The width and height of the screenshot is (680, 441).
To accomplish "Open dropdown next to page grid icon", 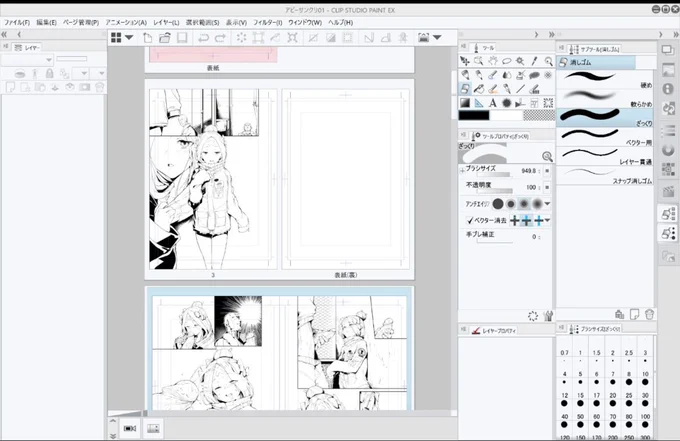I will [129, 38].
